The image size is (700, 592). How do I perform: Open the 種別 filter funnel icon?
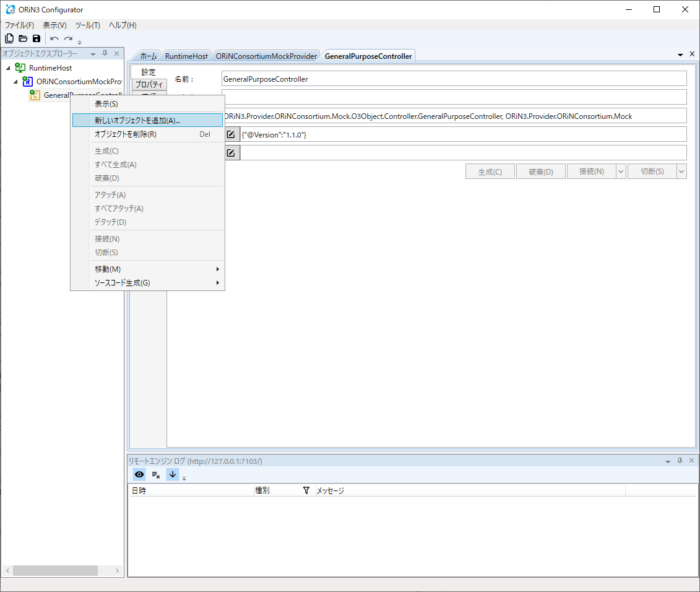(306, 490)
